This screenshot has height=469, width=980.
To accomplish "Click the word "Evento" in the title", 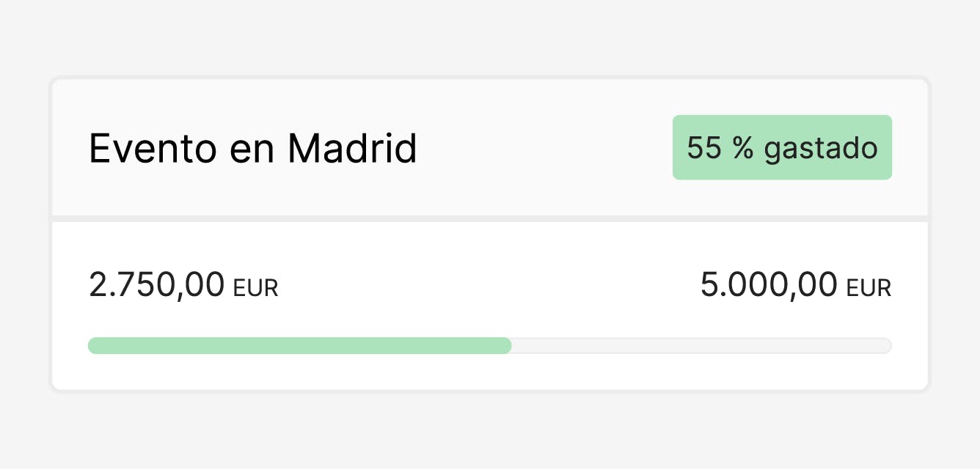I will (153, 149).
